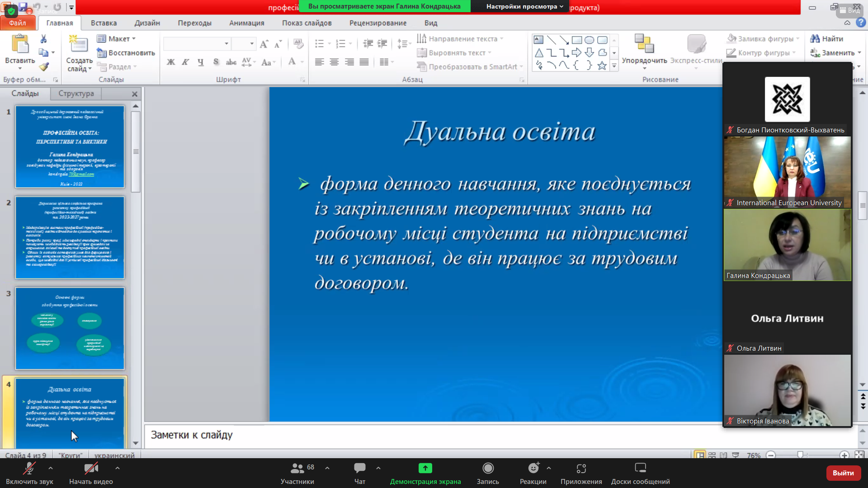The image size is (868, 488).
Task: Click the Paste icon in ribbon
Action: click(x=20, y=45)
